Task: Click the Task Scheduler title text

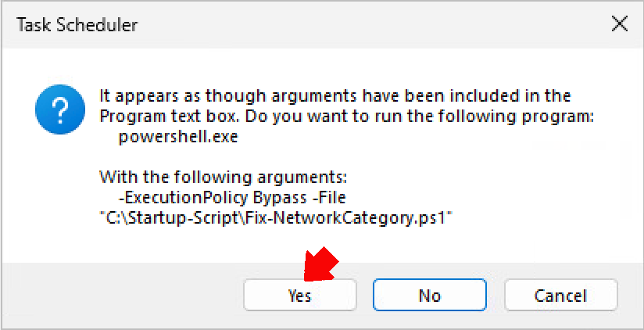Action: (77, 25)
